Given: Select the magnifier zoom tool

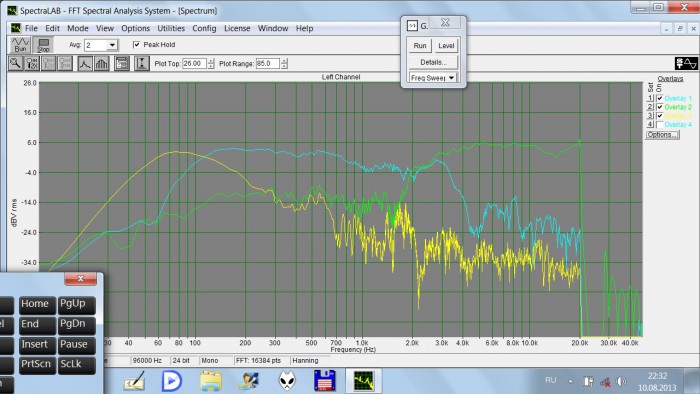Looking at the screenshot, I should pos(15,63).
